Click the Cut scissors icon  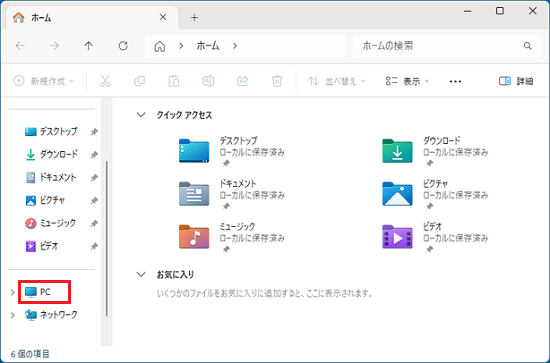(105, 81)
